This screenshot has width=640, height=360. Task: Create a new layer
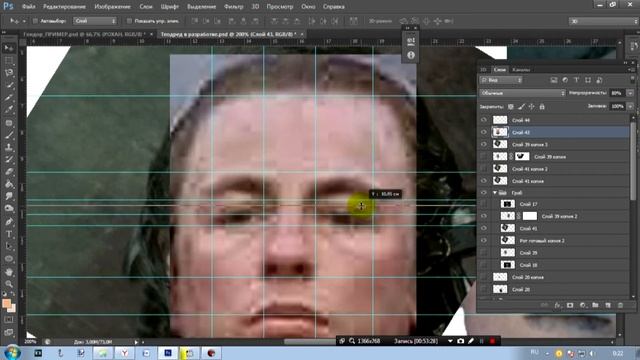(608, 305)
